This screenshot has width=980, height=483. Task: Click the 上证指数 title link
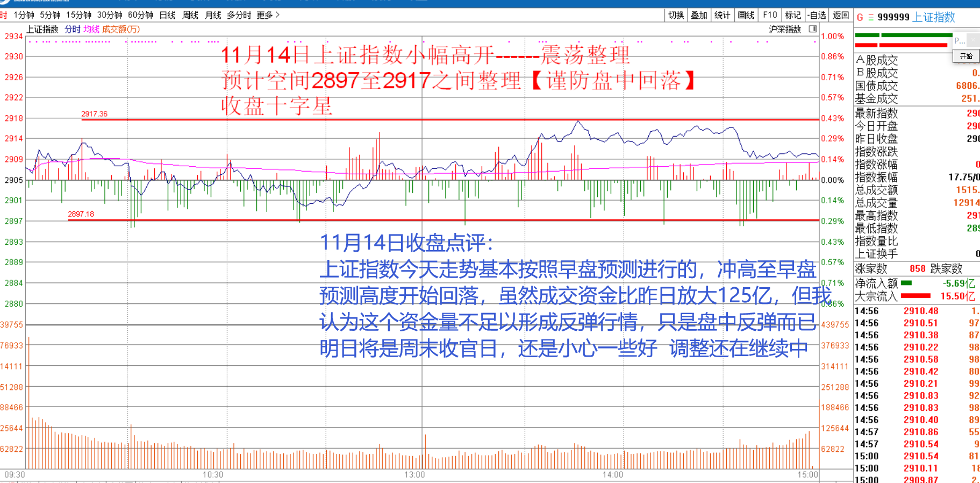(934, 17)
